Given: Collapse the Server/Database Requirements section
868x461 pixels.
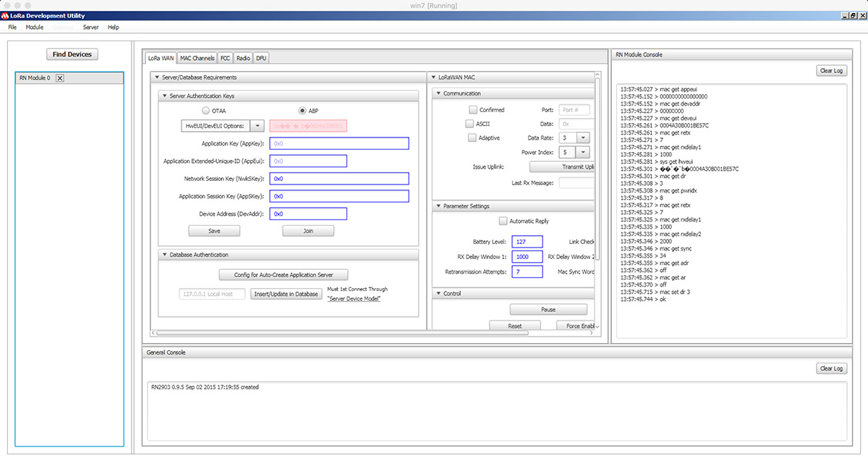Looking at the screenshot, I should [x=156, y=77].
